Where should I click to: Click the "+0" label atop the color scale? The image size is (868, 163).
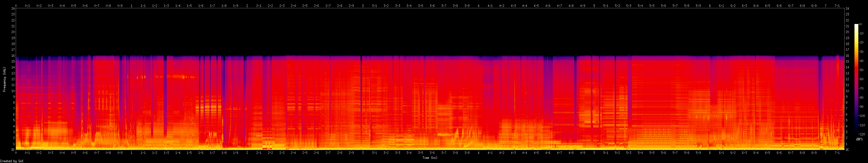(x=860, y=24)
